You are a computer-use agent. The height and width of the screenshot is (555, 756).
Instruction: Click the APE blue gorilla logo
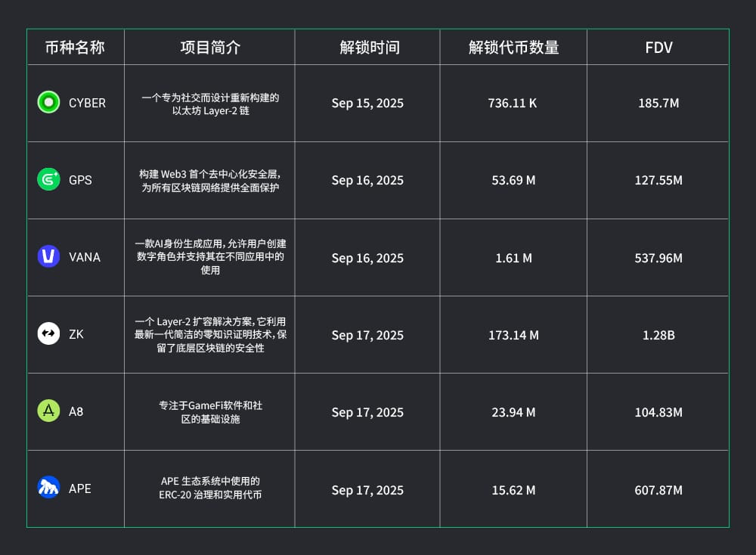(x=48, y=488)
